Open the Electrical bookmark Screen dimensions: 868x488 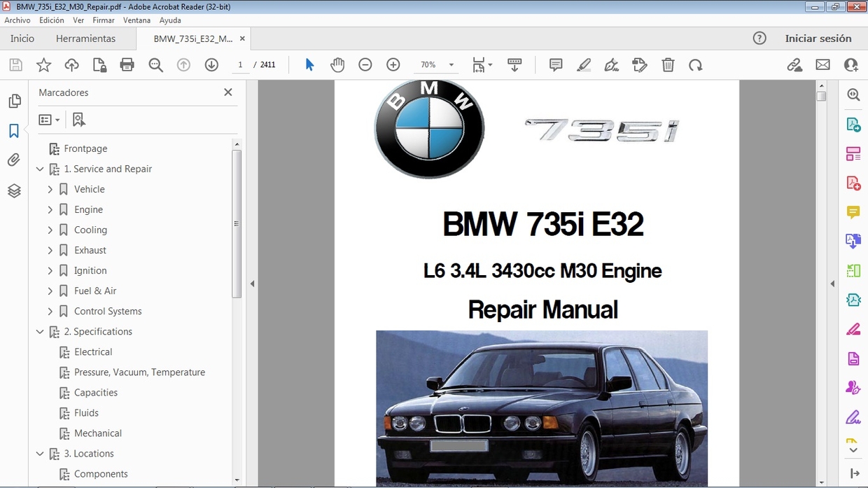[x=93, y=352]
